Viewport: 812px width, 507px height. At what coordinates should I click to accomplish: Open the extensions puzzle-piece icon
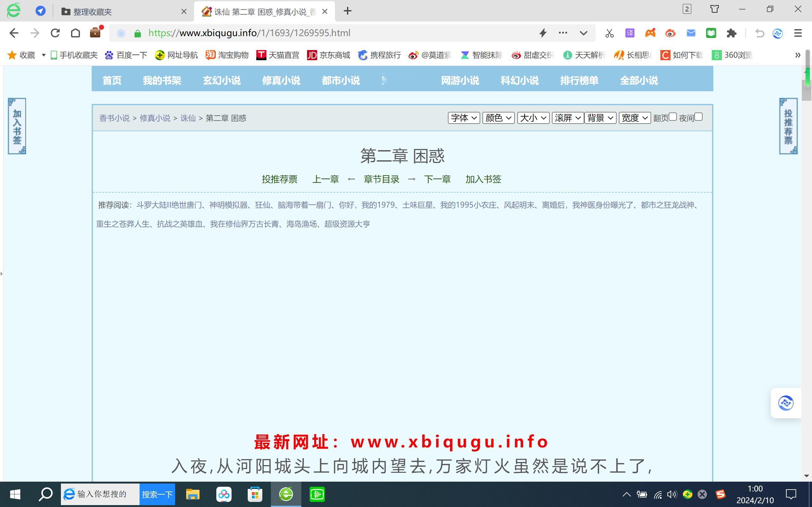tap(731, 33)
